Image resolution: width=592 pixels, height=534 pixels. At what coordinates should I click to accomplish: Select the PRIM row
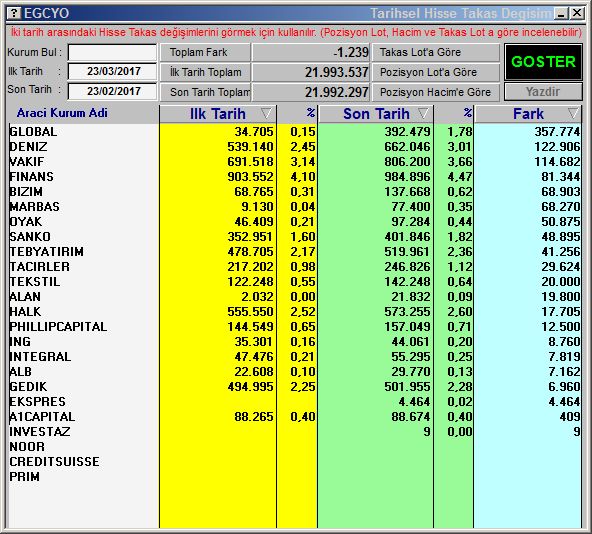(x=294, y=477)
